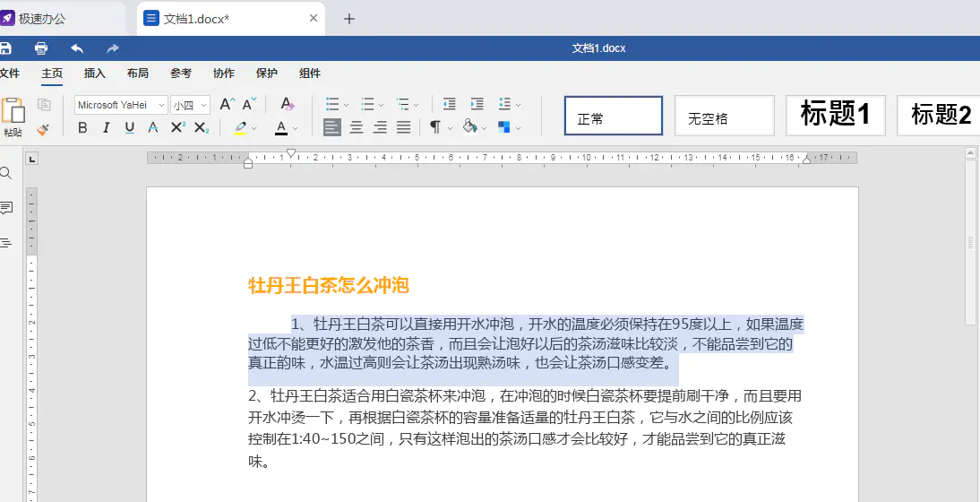980x502 pixels.
Task: Open a new tab with the plus button
Action: tap(349, 19)
